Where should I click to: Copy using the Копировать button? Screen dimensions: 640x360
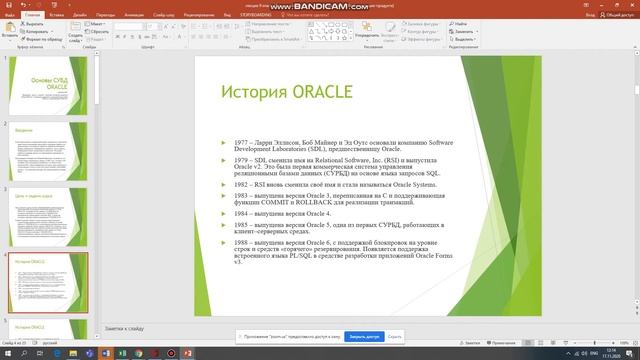pyautogui.click(x=34, y=31)
